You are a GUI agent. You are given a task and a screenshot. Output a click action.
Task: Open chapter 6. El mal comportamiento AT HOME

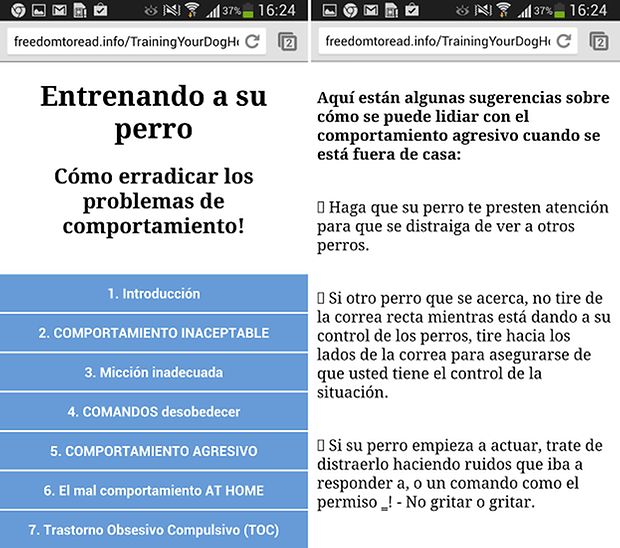(x=154, y=490)
